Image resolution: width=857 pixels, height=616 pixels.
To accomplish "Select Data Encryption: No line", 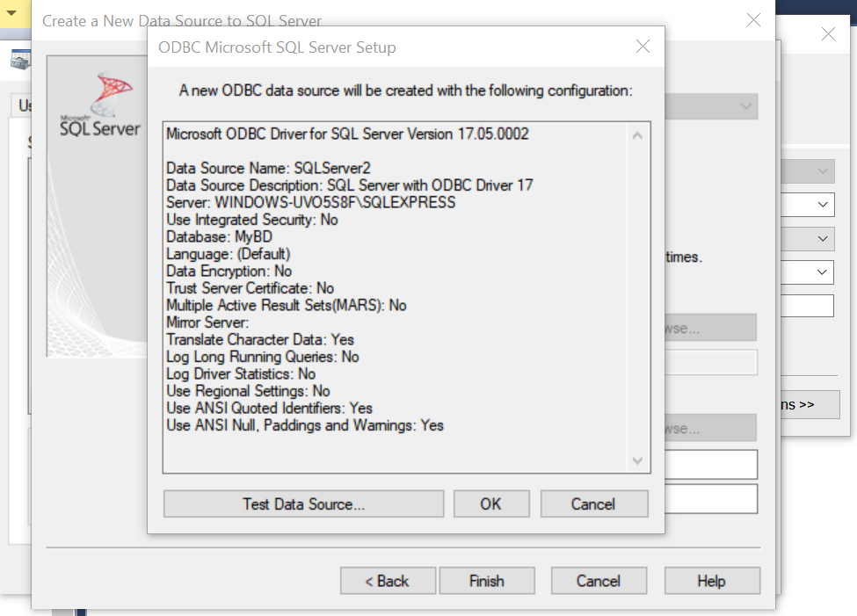I will (x=229, y=272).
